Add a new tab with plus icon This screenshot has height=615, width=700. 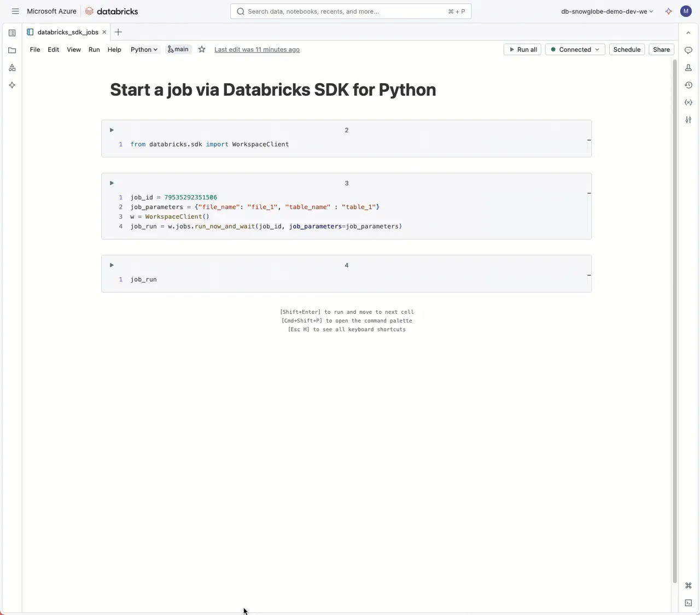click(x=118, y=32)
